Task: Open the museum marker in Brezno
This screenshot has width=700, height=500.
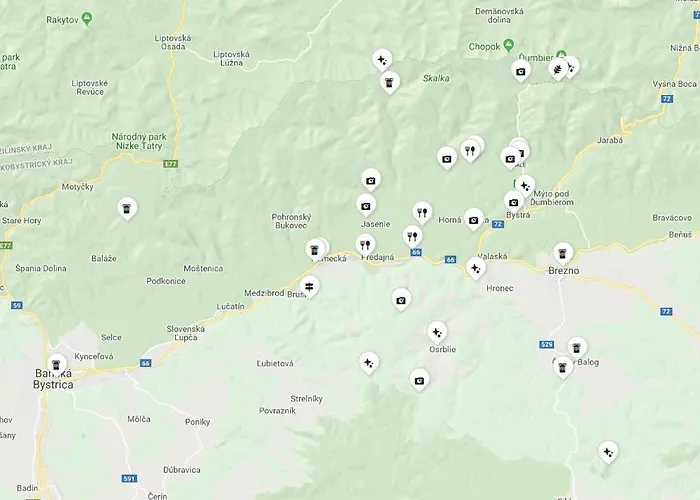Action: [x=563, y=254]
